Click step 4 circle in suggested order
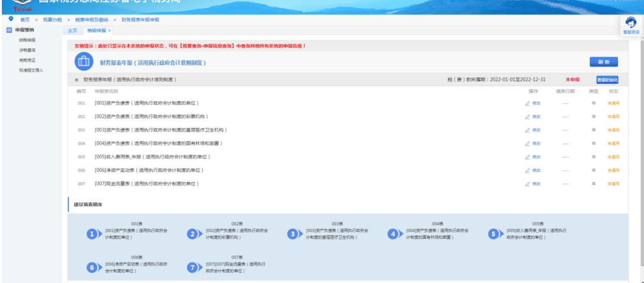The image size is (644, 283). coord(393,234)
